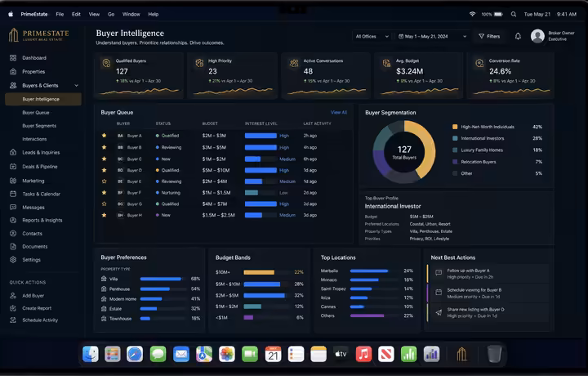588x376 pixels.
Task: Open the File menu
Action: tap(60, 14)
